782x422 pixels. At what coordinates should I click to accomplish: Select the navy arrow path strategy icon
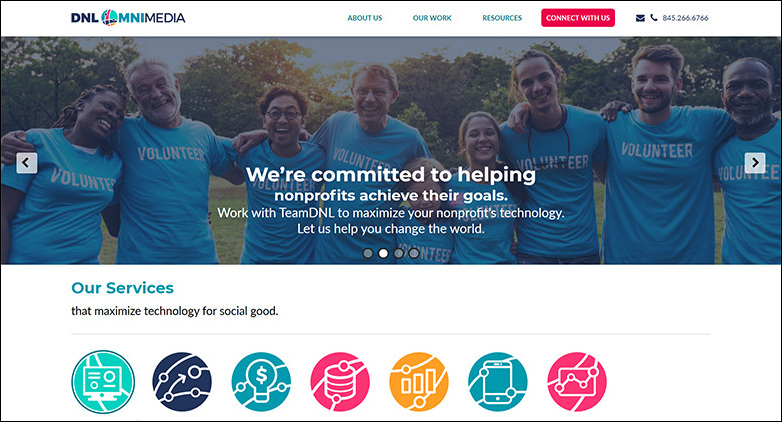pos(182,382)
